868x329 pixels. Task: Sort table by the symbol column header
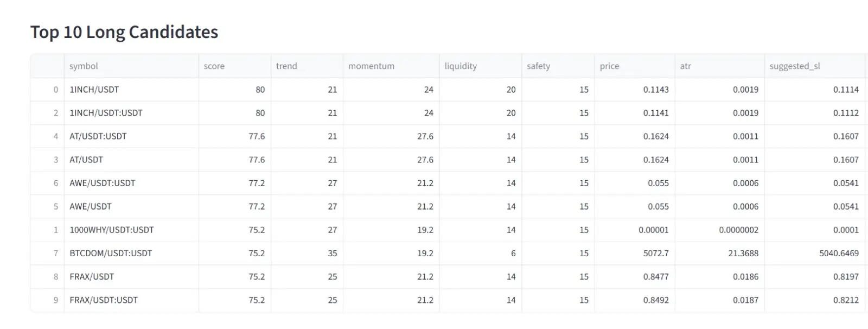(131, 66)
